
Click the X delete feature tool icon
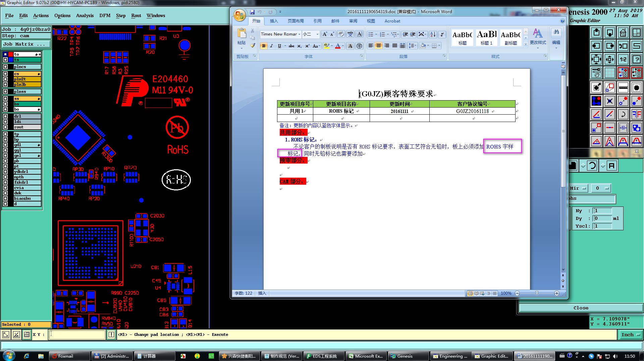[610, 101]
